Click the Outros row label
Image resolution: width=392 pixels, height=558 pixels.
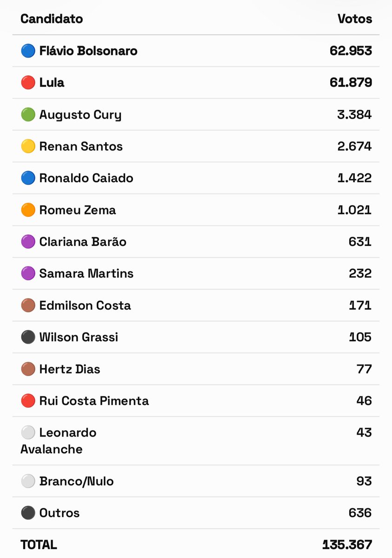pyautogui.click(x=59, y=513)
